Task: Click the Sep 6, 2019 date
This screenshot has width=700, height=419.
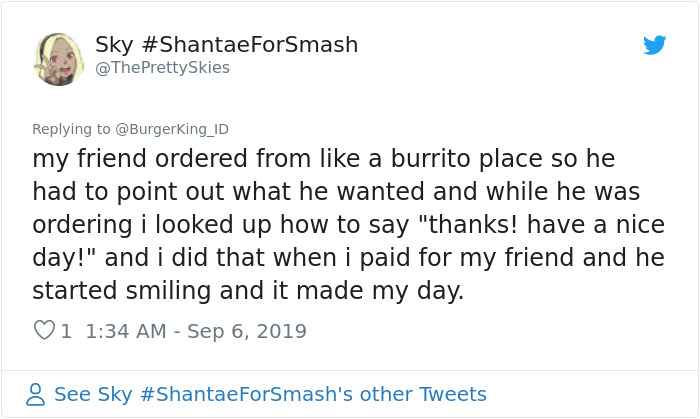Action: [250, 331]
